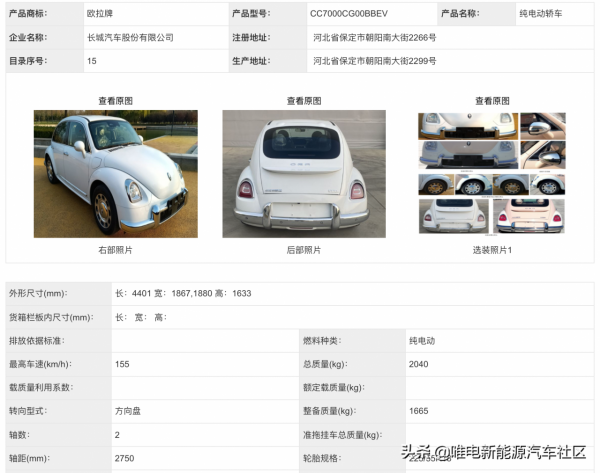The image size is (600, 473).
Task: Select curb weight value 1665
Action: pos(418,411)
